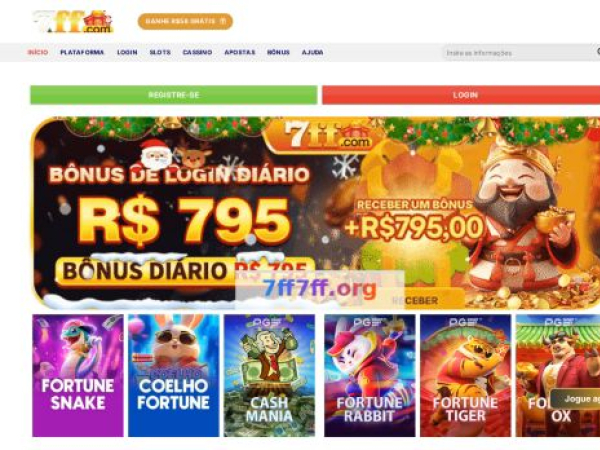600x450 pixels.
Task: Open the Cassino navigation item
Action: click(x=197, y=52)
